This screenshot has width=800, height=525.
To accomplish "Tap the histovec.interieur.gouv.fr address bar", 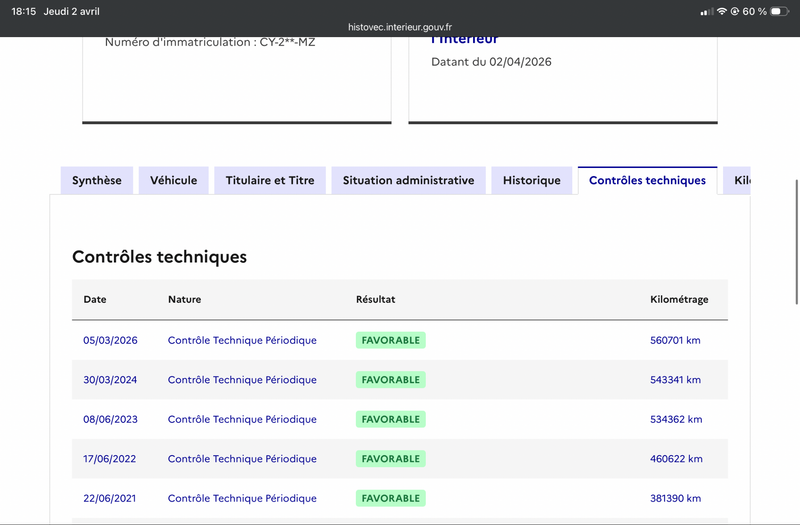I will 400,28.
